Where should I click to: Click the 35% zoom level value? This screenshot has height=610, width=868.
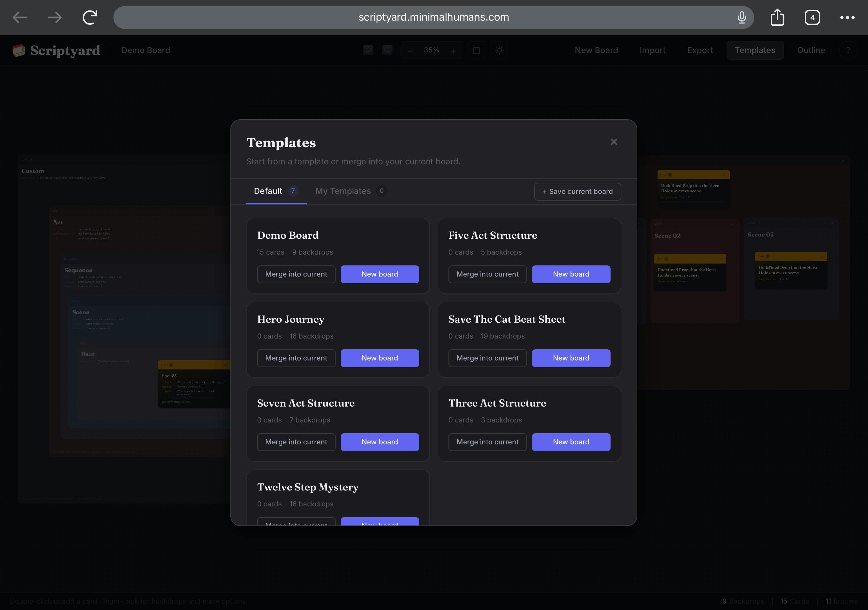coord(431,50)
